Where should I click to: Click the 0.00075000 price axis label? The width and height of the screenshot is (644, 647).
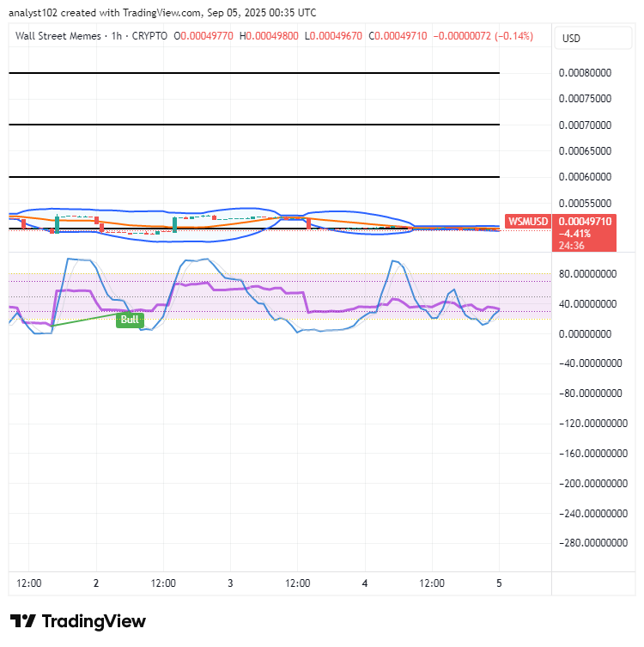pos(585,99)
